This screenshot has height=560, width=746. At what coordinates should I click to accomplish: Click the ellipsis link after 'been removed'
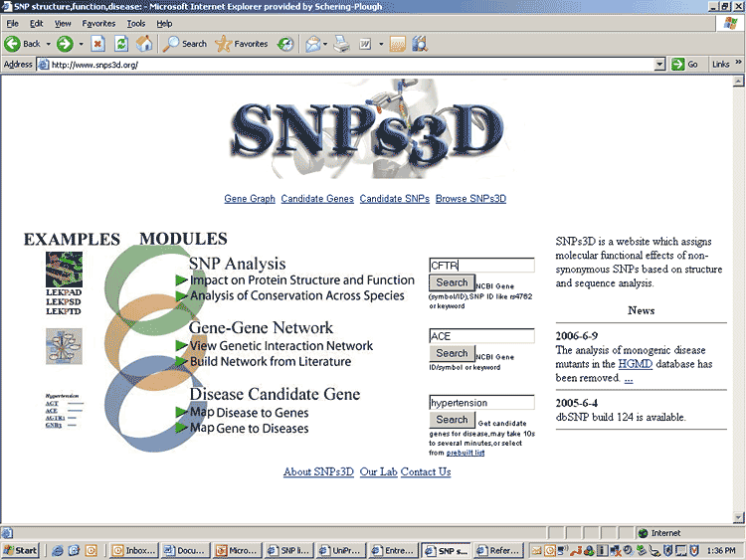(629, 379)
